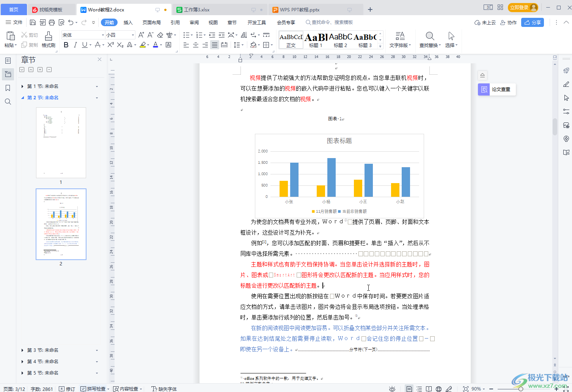
Task: Open the 审阅 ribbon tab
Action: coord(194,23)
